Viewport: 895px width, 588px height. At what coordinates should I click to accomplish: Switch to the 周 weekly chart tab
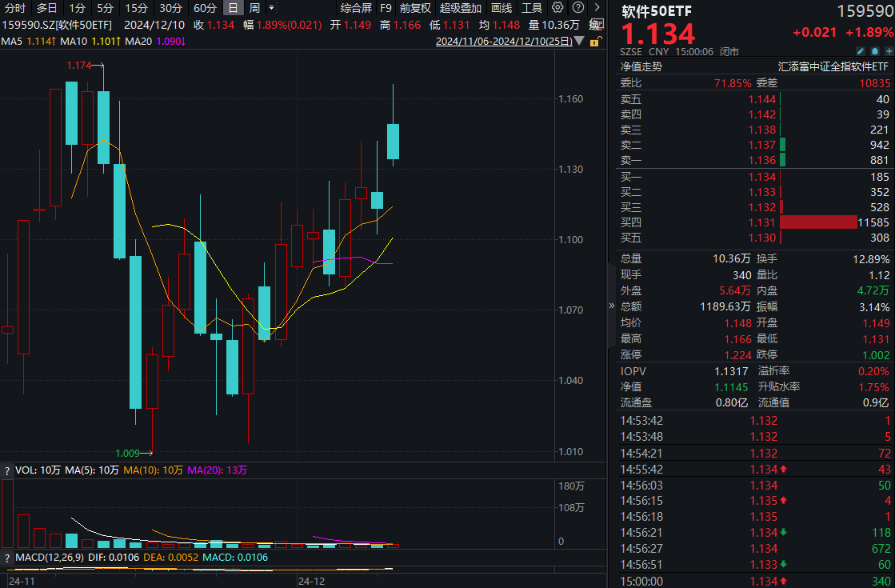click(x=254, y=7)
